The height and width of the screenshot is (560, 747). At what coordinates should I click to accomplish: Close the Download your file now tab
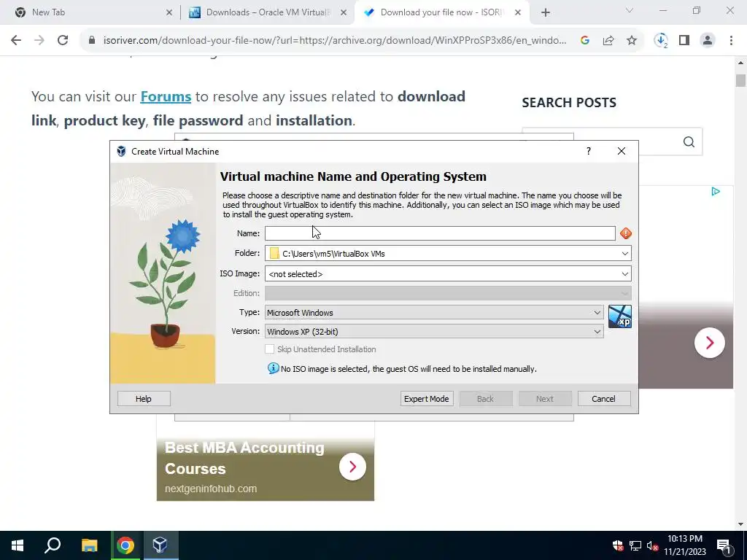(518, 13)
